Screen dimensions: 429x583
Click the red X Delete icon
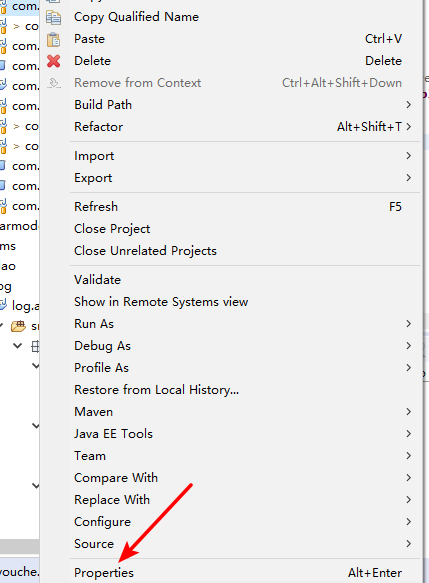pos(54,61)
